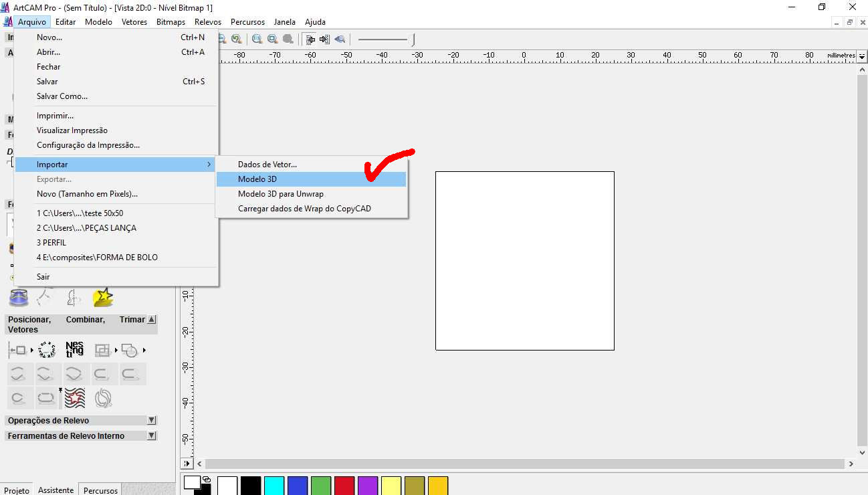Click the vector merge shapes icon

pos(129,350)
